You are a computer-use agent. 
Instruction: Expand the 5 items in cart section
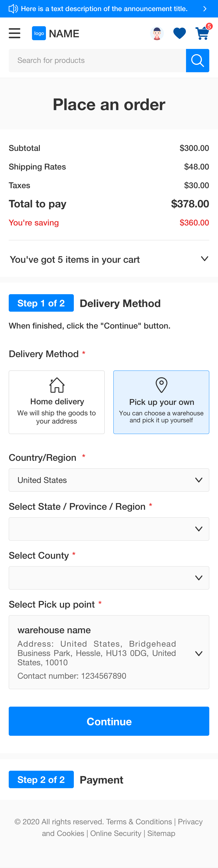[x=204, y=259]
